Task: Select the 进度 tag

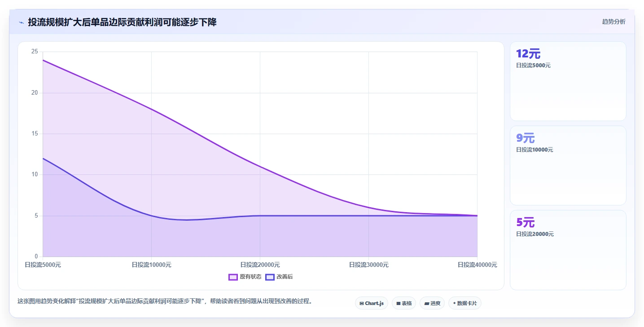Action: pos(432,303)
